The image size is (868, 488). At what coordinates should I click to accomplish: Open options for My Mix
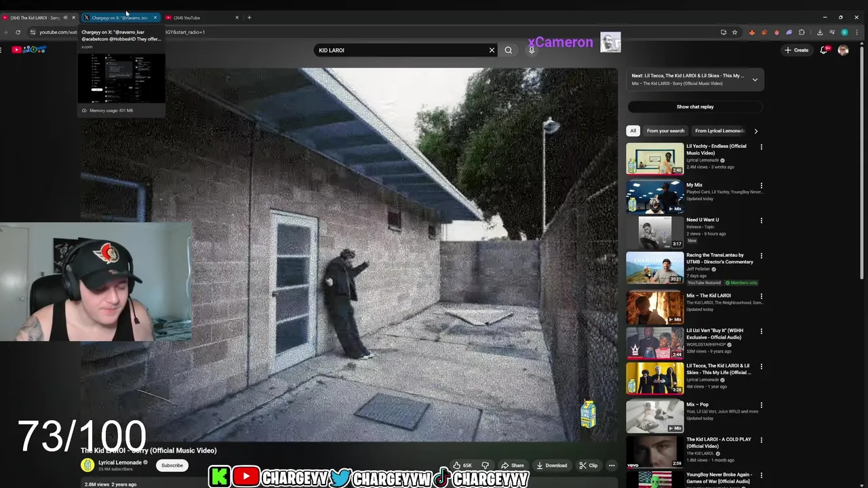761,186
